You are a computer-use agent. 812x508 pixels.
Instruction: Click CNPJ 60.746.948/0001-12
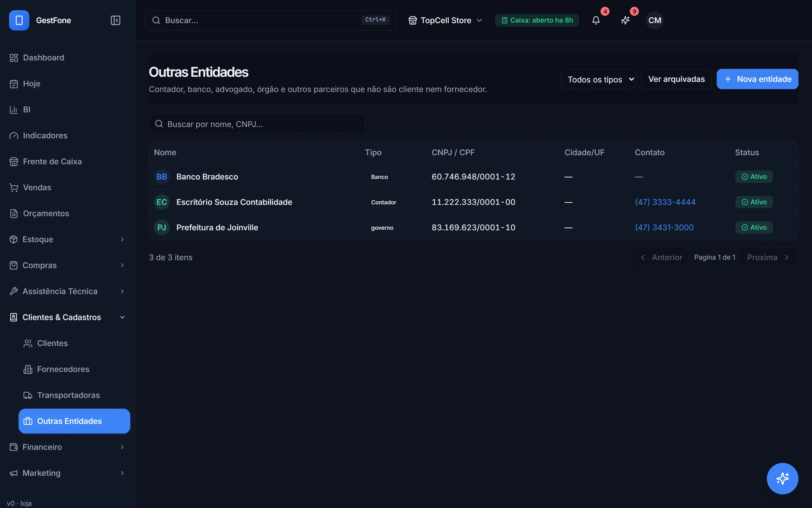click(x=473, y=177)
